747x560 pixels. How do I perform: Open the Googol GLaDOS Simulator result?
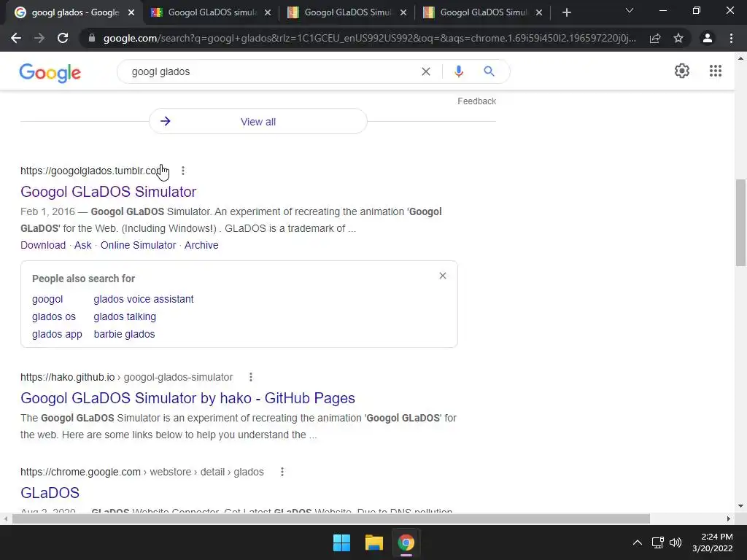point(108,192)
